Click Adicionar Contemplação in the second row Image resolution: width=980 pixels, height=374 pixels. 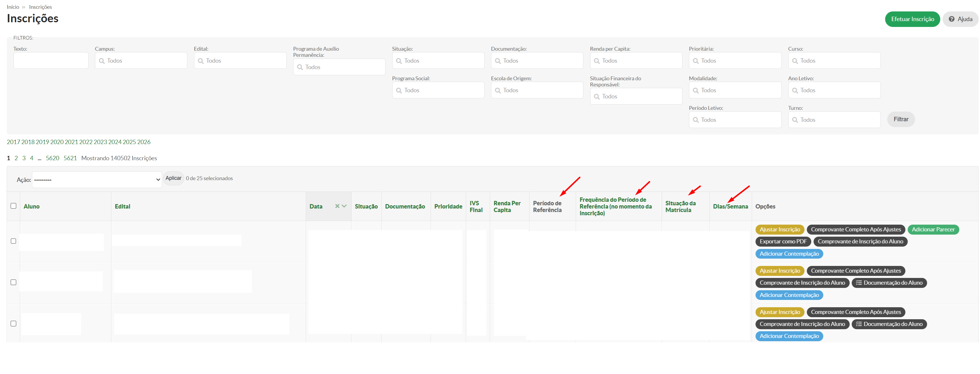tap(789, 295)
